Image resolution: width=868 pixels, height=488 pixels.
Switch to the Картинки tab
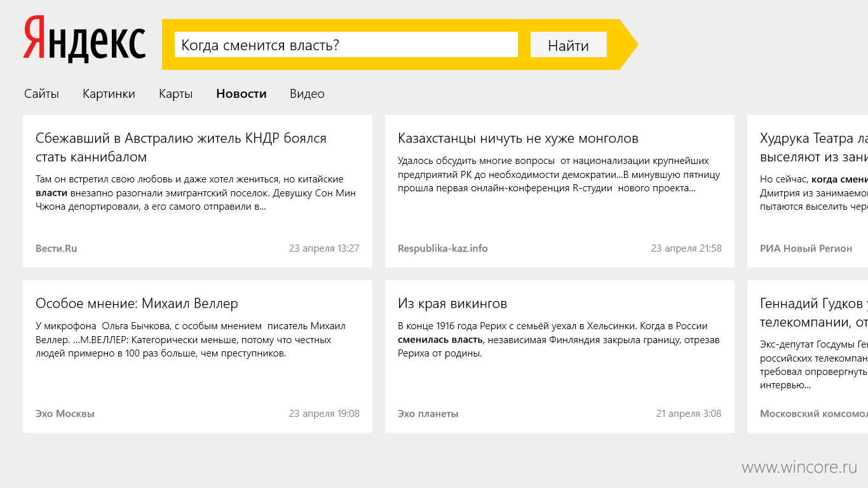pos(109,93)
